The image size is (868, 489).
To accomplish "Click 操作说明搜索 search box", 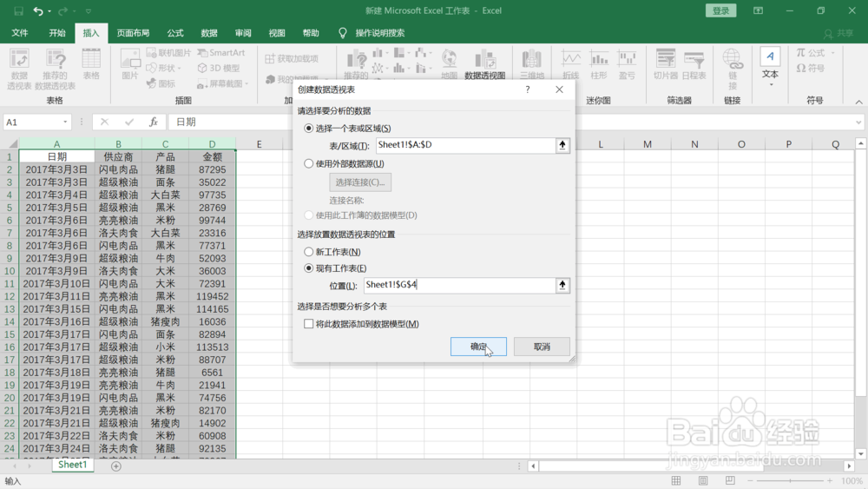I will 380,33.
